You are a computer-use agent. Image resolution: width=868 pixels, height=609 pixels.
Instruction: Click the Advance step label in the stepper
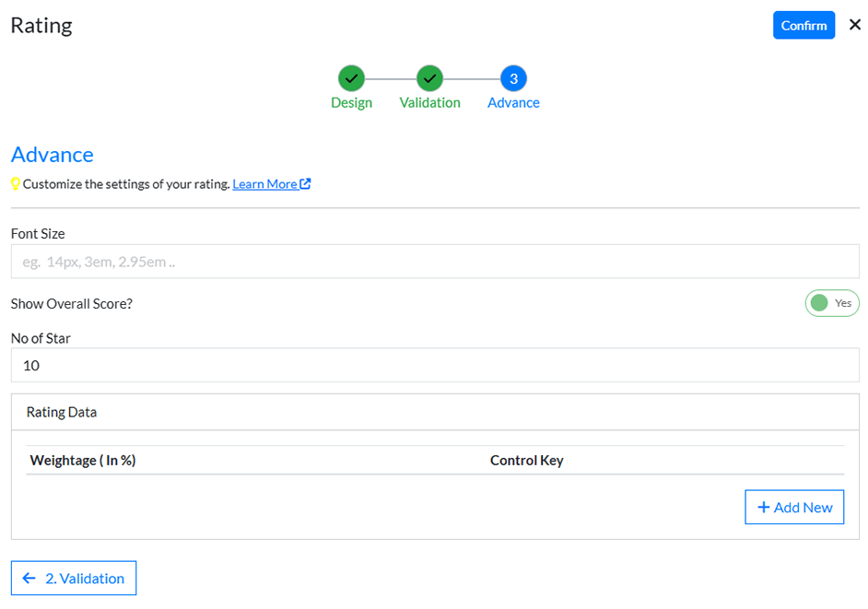(513, 103)
